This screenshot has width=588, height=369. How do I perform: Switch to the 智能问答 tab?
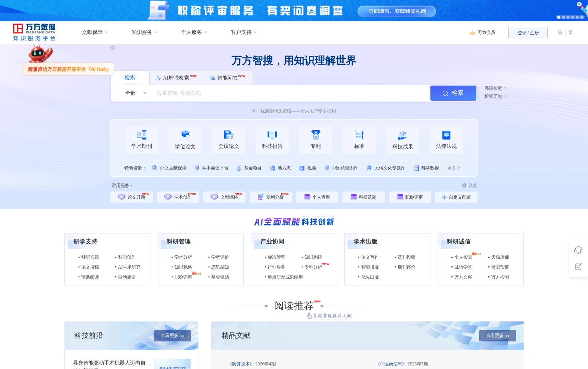(x=228, y=78)
